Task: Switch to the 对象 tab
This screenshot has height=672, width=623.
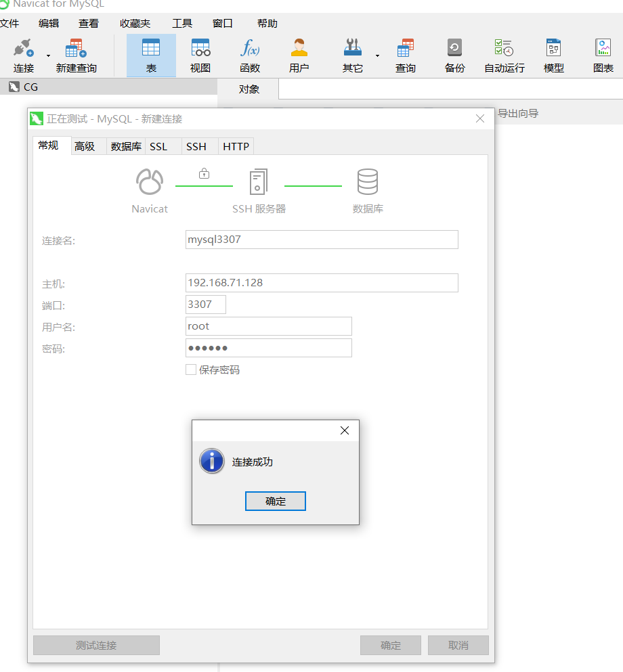Action: (249, 89)
